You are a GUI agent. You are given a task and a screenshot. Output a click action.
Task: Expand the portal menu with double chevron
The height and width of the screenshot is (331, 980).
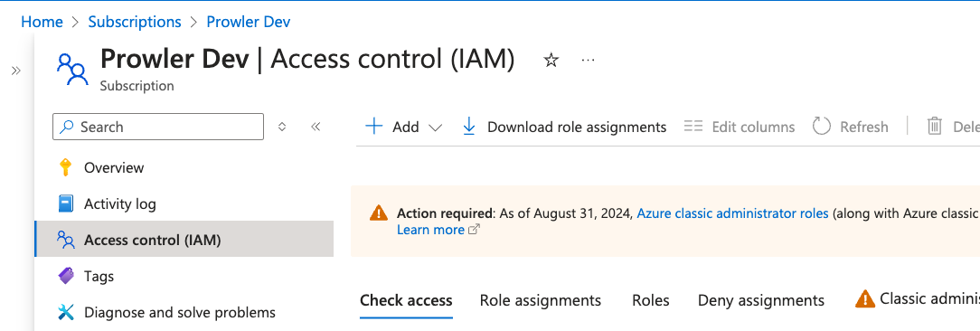(16, 71)
